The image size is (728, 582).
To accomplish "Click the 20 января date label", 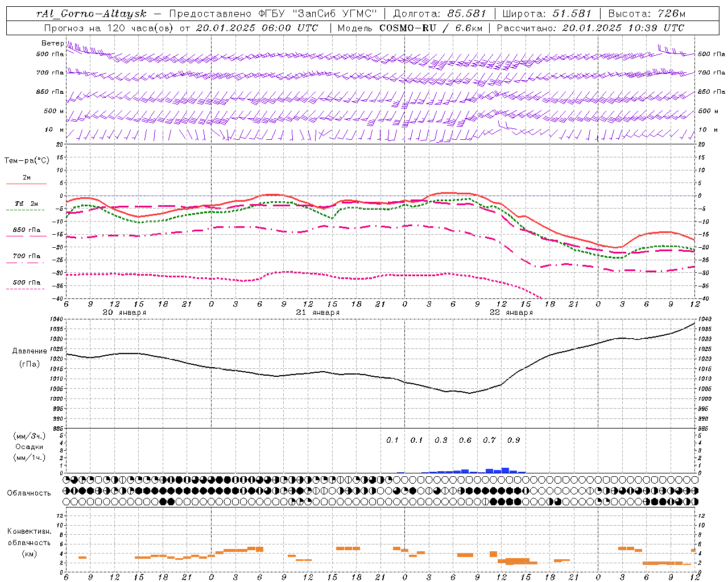I will (124, 313).
